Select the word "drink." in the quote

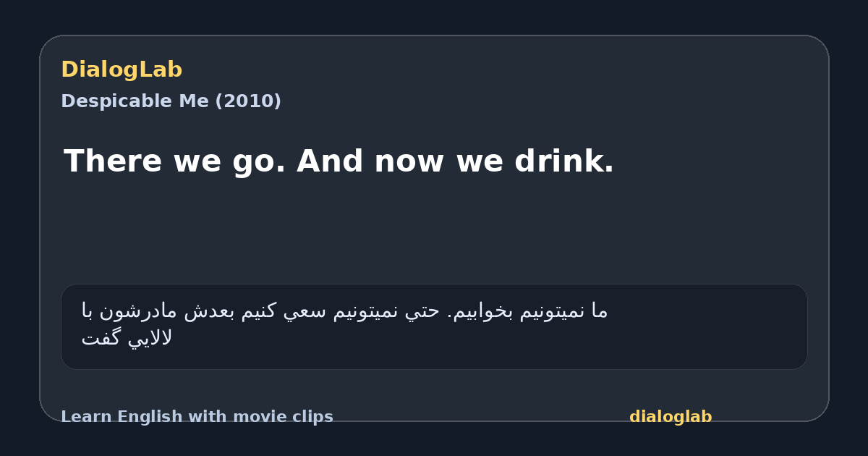click(x=564, y=161)
